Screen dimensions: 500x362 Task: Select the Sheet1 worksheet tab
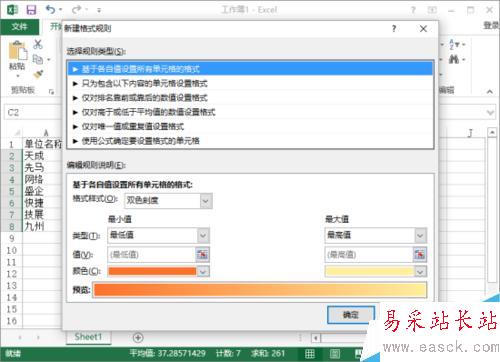(88, 337)
